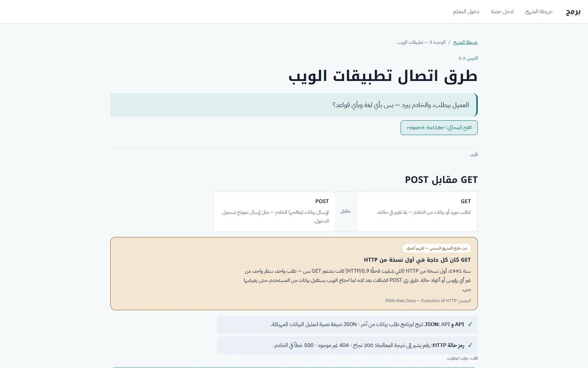Click the قارن section label
The height and width of the screenshot is (368, 588).
(474, 155)
